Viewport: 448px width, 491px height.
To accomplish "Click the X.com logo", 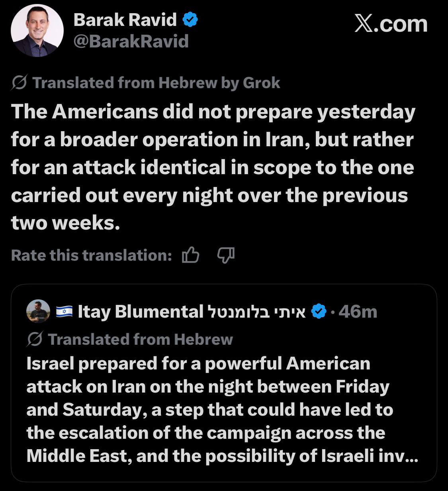I will click(391, 24).
